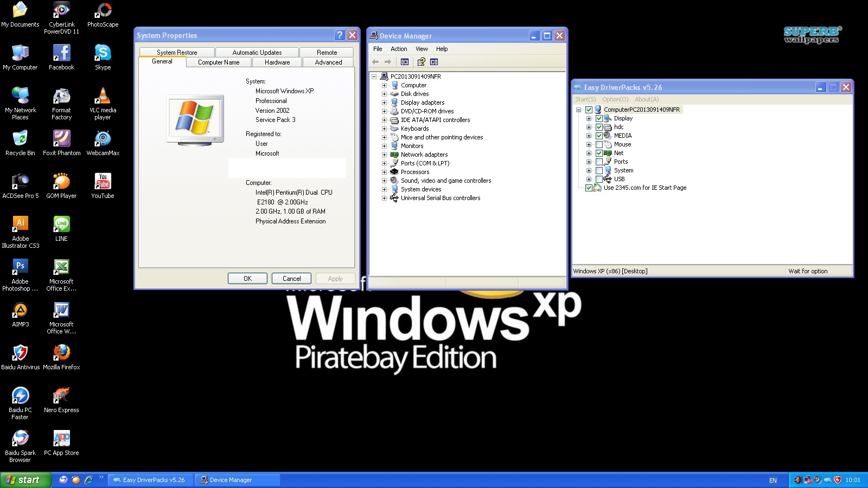Expand the Net node in Easy DriverPacks
Image resolution: width=868 pixels, height=488 pixels.
[589, 153]
